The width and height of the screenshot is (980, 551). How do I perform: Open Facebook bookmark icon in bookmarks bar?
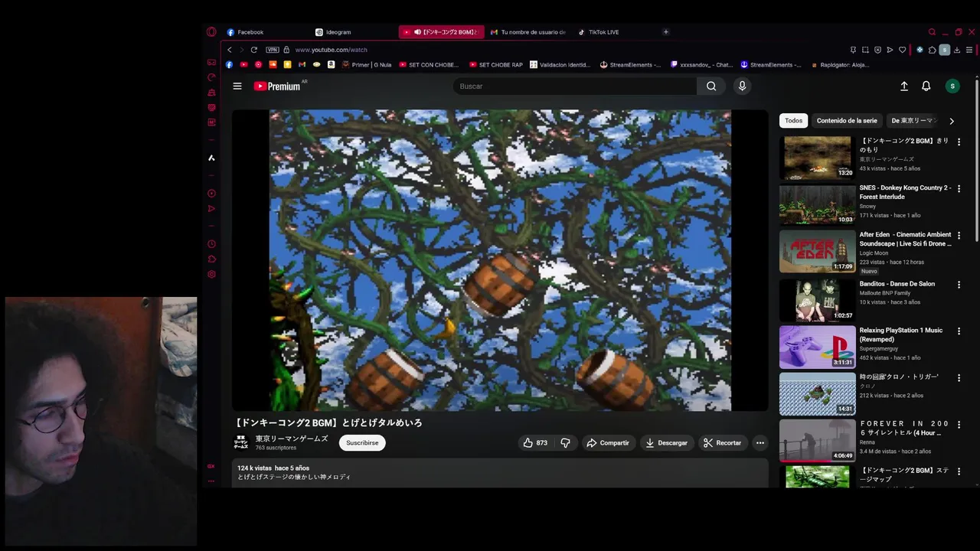229,64
